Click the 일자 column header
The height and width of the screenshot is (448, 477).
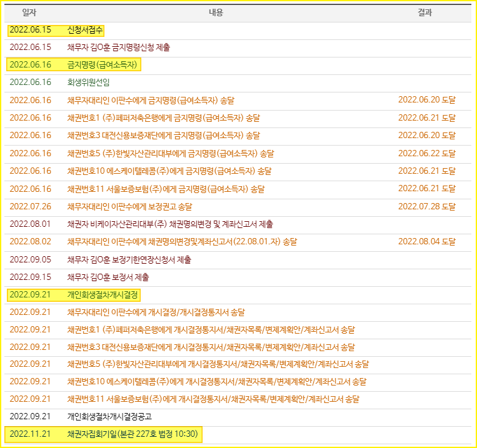(29, 12)
